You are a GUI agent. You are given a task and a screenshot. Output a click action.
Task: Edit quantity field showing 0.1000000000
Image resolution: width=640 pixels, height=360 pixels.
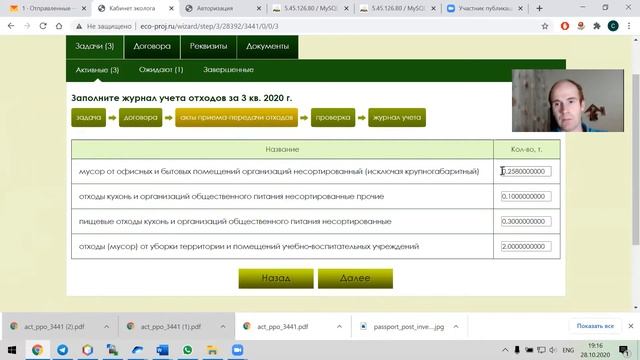(526, 196)
